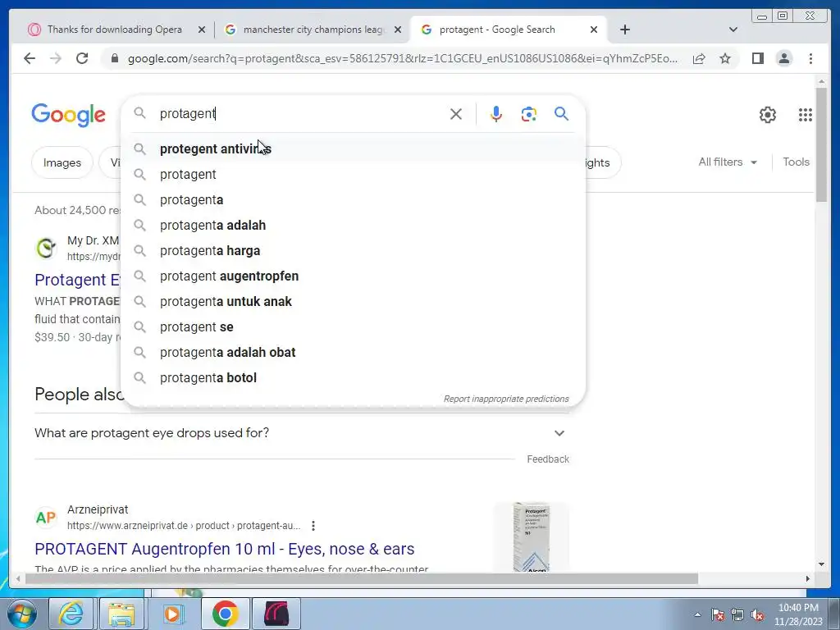Open Google quick settings gear
This screenshot has width=840, height=630.
coord(768,115)
